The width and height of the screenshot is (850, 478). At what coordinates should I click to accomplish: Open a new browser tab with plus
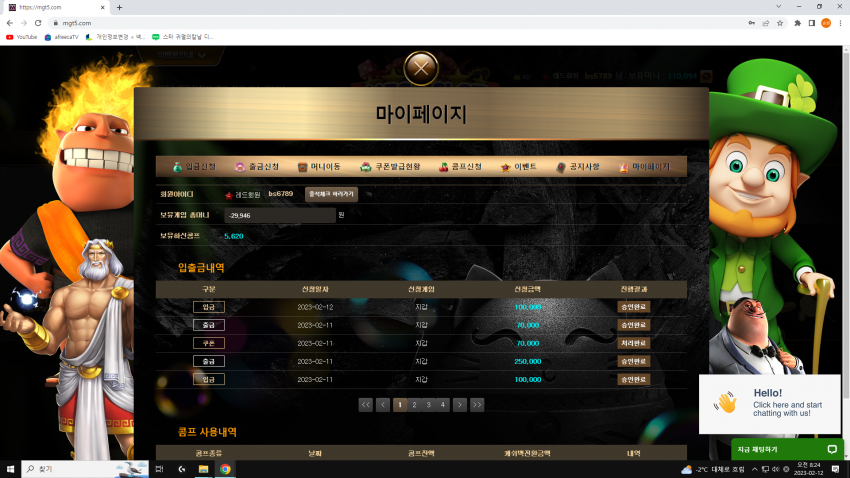point(119,8)
